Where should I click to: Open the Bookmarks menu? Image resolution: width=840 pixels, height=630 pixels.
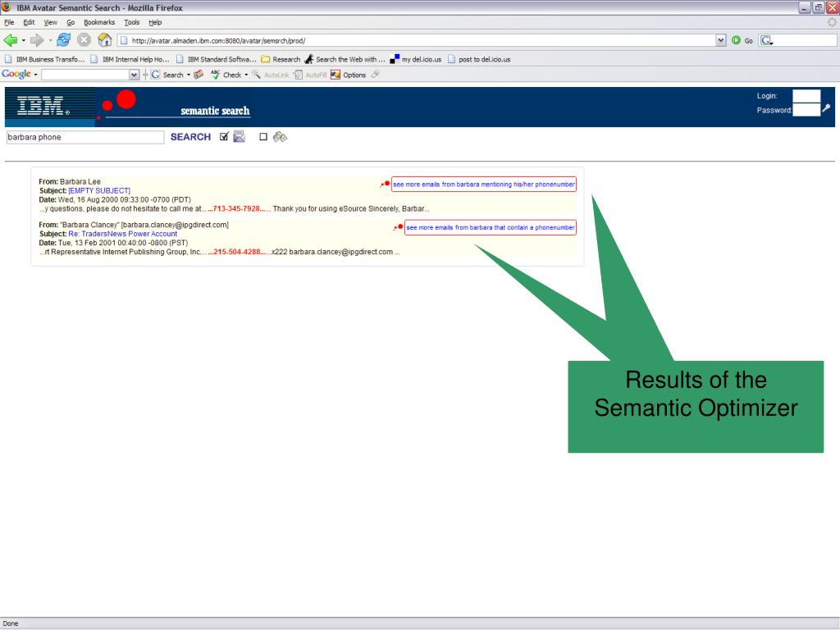[99, 22]
